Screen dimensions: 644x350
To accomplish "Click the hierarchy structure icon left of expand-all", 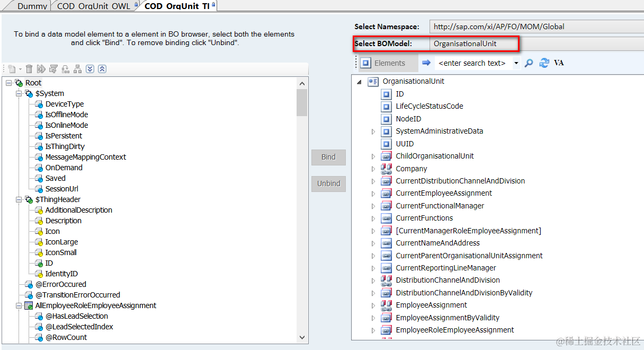I will 78,69.
